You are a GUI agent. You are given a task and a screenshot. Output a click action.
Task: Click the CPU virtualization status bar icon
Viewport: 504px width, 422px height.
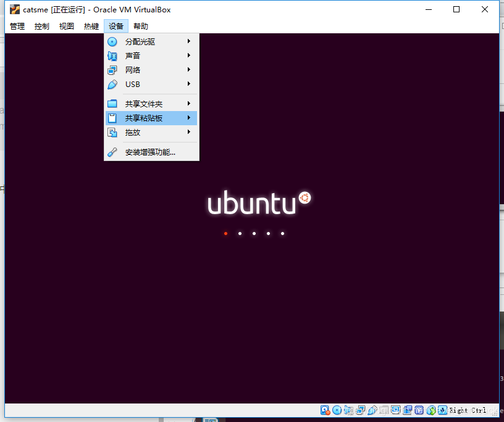coord(419,410)
